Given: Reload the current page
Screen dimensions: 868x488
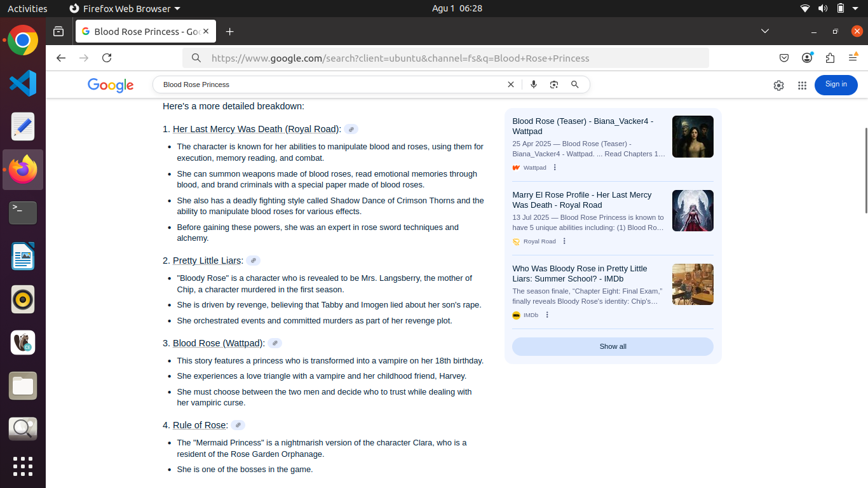Looking at the screenshot, I should [x=107, y=58].
